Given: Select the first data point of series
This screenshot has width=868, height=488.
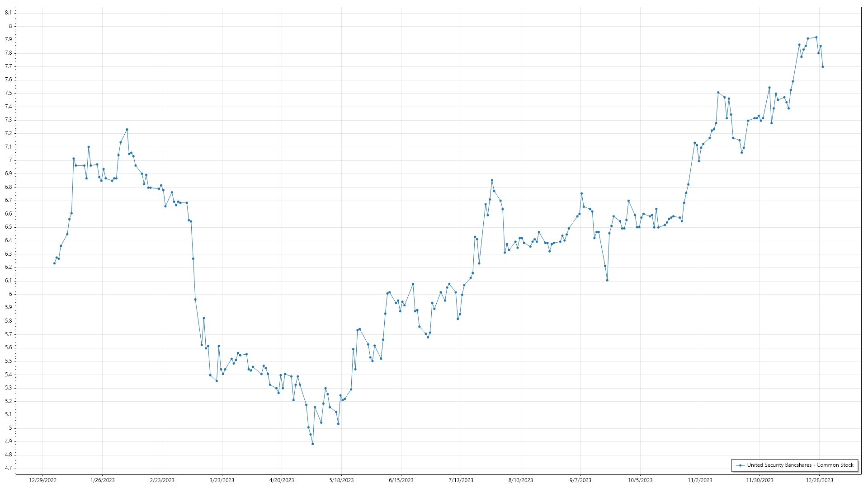Looking at the screenshot, I should point(54,263).
